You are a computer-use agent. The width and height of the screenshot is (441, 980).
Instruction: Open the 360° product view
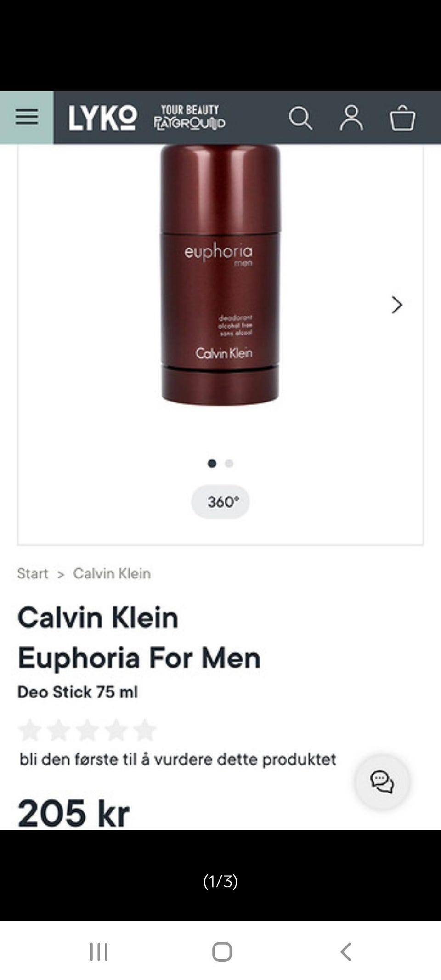coord(220,502)
